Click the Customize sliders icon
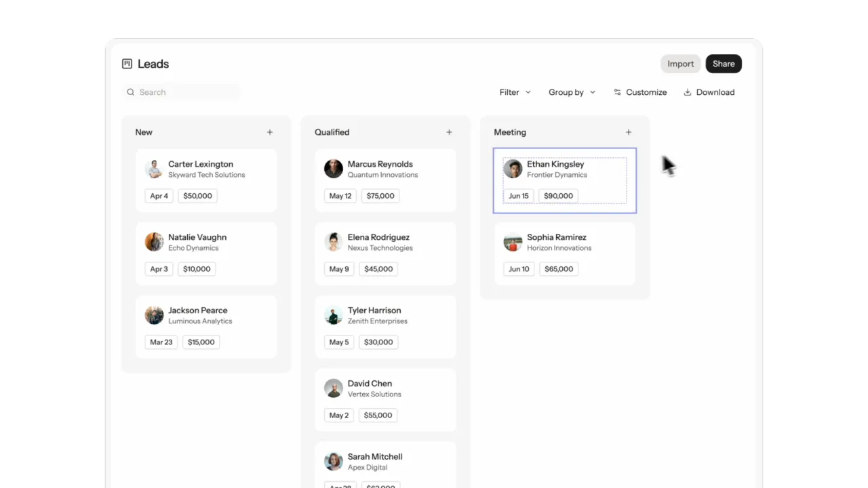This screenshot has width=868, height=488. pyautogui.click(x=617, y=92)
